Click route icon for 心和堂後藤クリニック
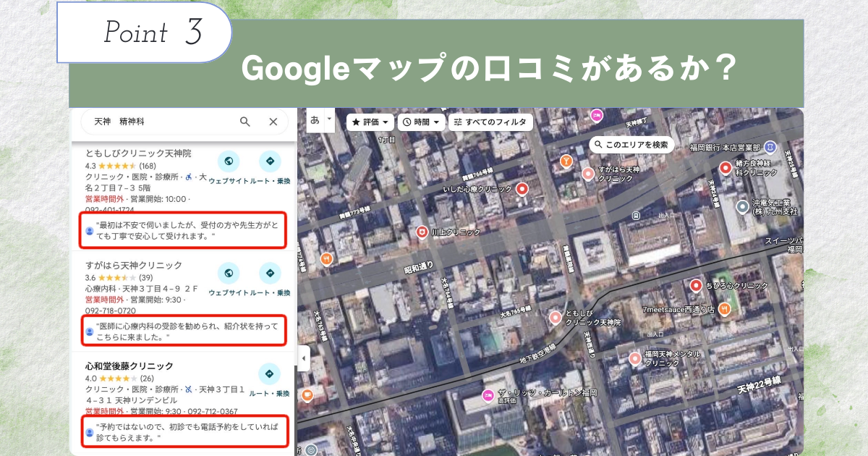The image size is (868, 456). click(x=269, y=373)
